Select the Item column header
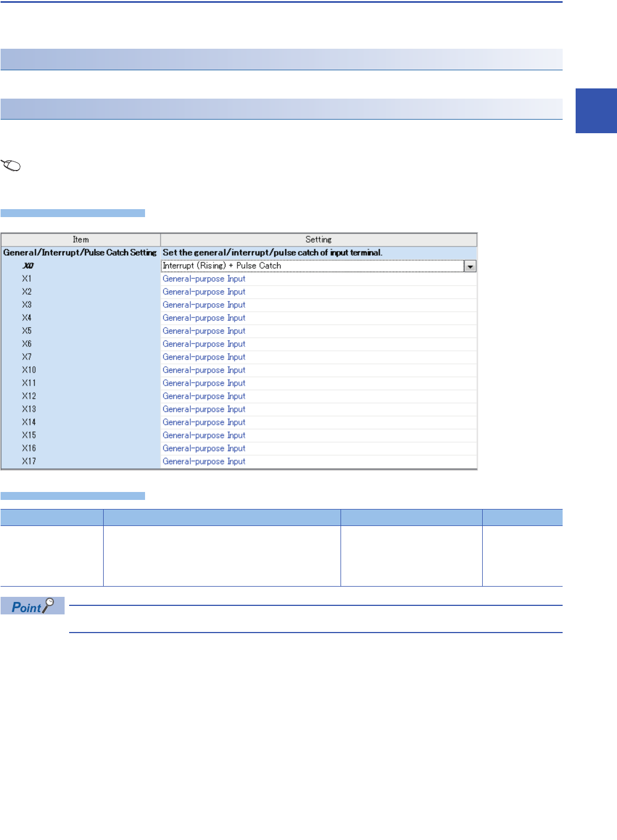Screen dimensions: 617x840 click(80, 240)
